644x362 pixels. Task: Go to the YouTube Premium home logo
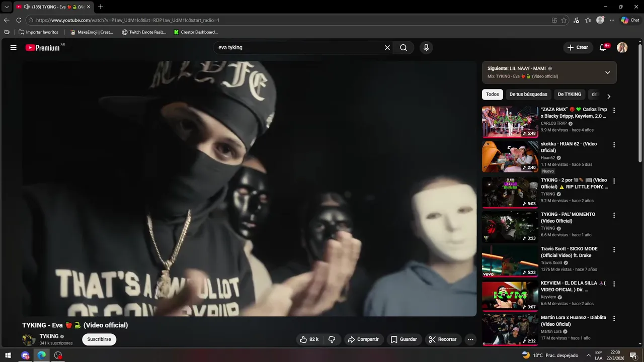click(x=43, y=48)
